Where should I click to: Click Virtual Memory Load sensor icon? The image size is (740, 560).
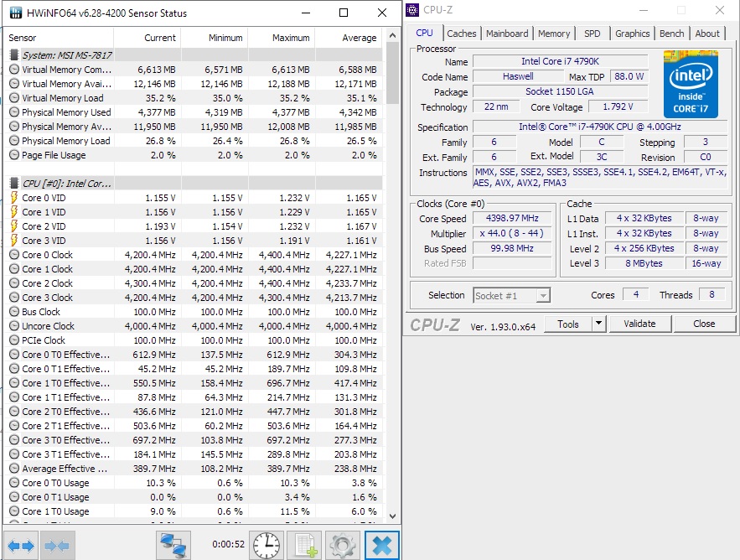(x=14, y=98)
